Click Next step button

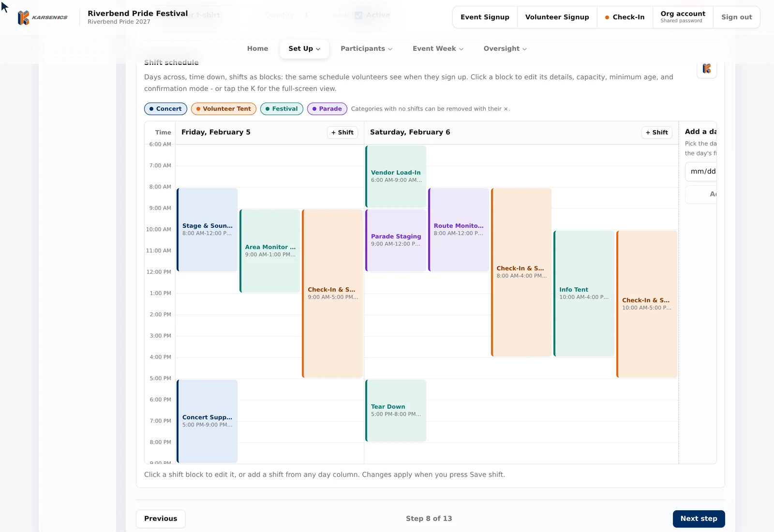tap(699, 519)
